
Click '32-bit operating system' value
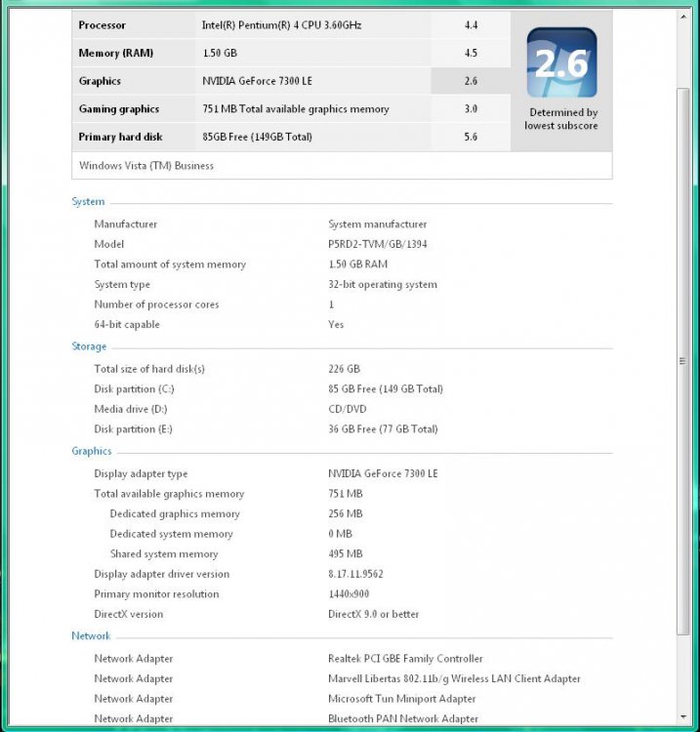point(383,284)
